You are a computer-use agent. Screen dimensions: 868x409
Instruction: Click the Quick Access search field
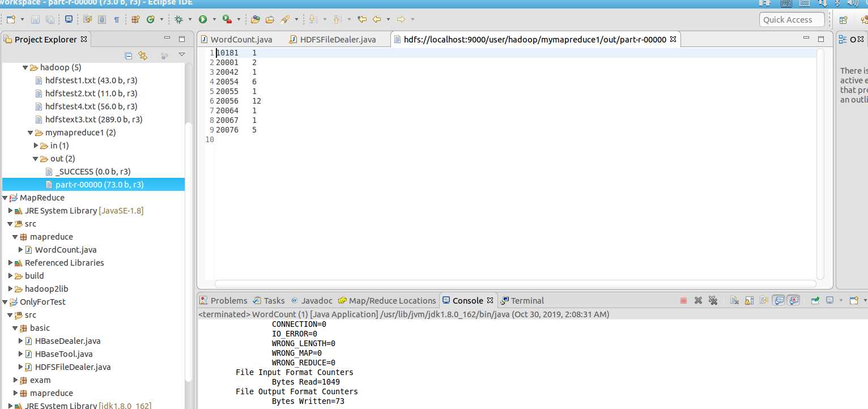coord(792,20)
